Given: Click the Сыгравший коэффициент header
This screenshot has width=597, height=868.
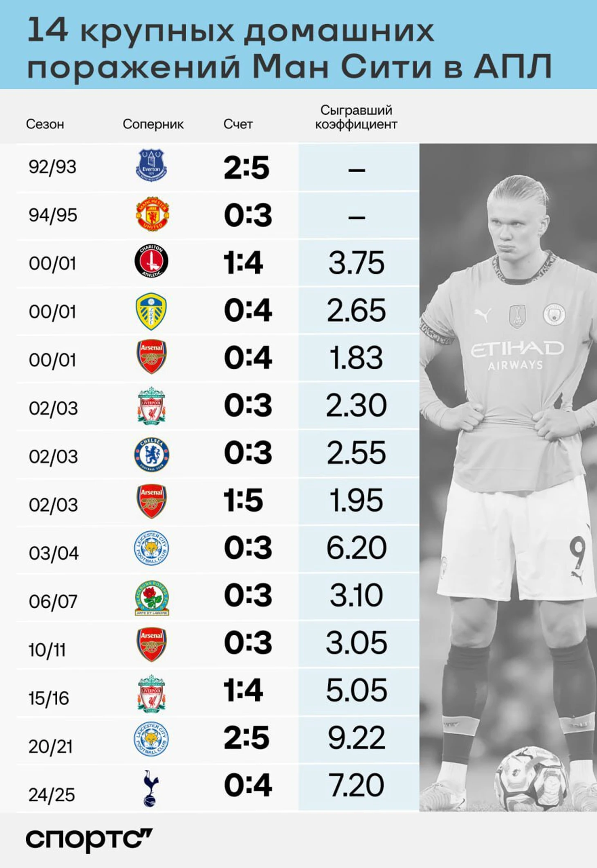Looking at the screenshot, I should click(356, 117).
